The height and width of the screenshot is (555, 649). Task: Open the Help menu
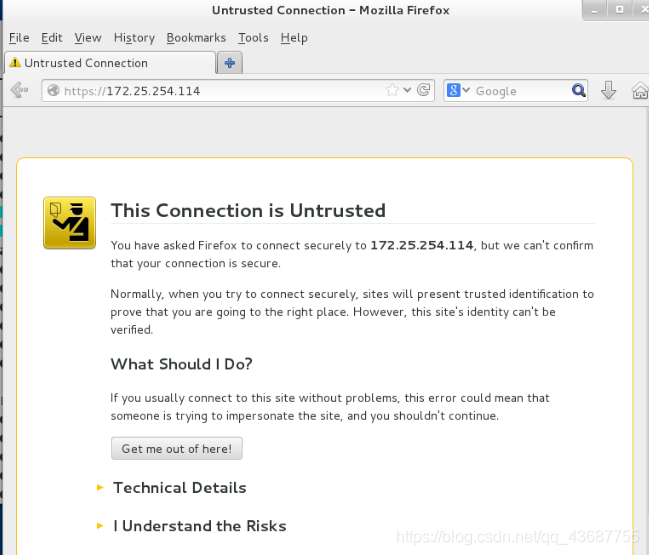[x=294, y=38]
